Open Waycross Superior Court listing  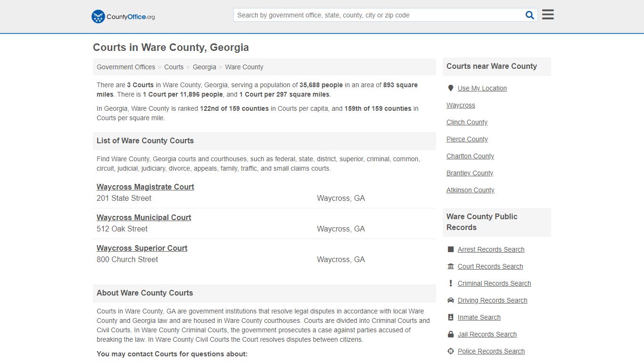coord(142,248)
